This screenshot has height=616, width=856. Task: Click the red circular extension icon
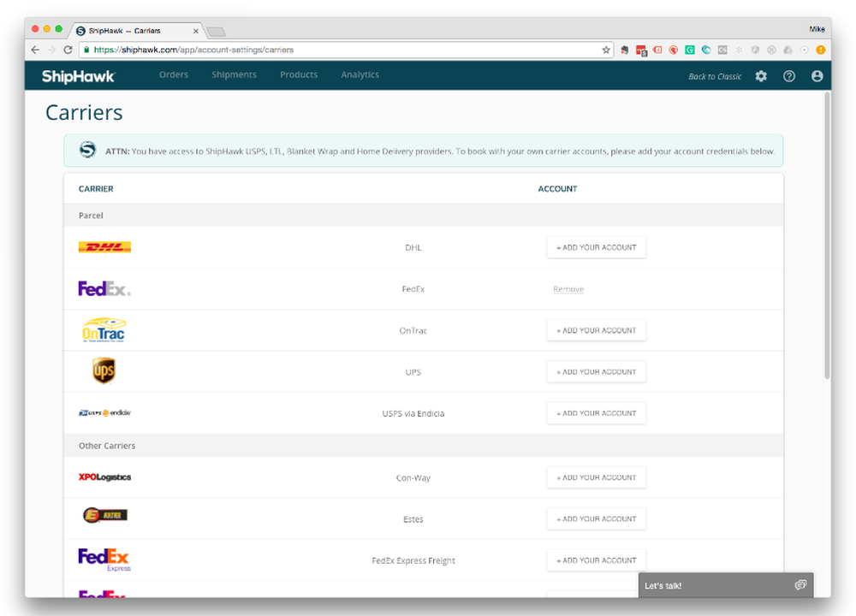pyautogui.click(x=674, y=50)
